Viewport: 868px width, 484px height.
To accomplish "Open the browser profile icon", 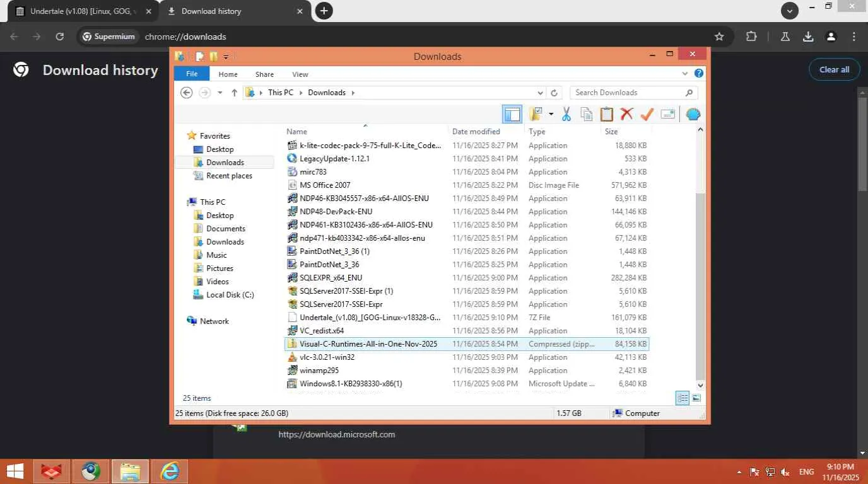I will click(831, 37).
